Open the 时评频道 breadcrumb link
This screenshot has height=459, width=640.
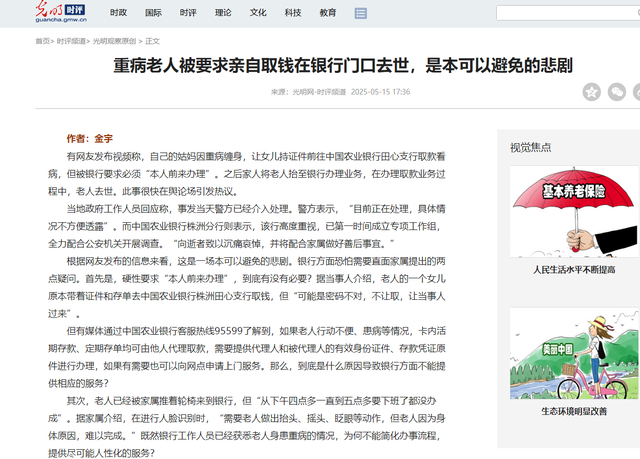click(71, 41)
